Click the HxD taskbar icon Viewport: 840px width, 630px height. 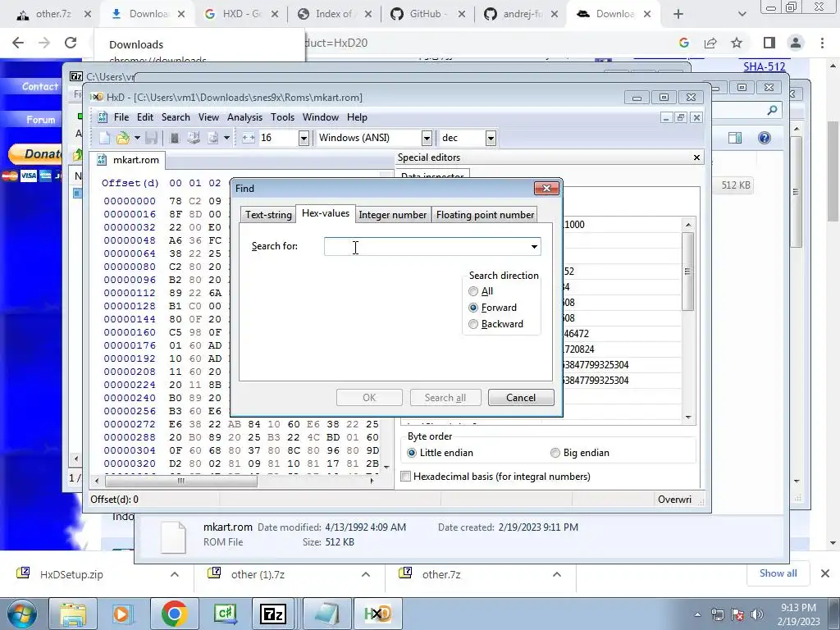[377, 614]
